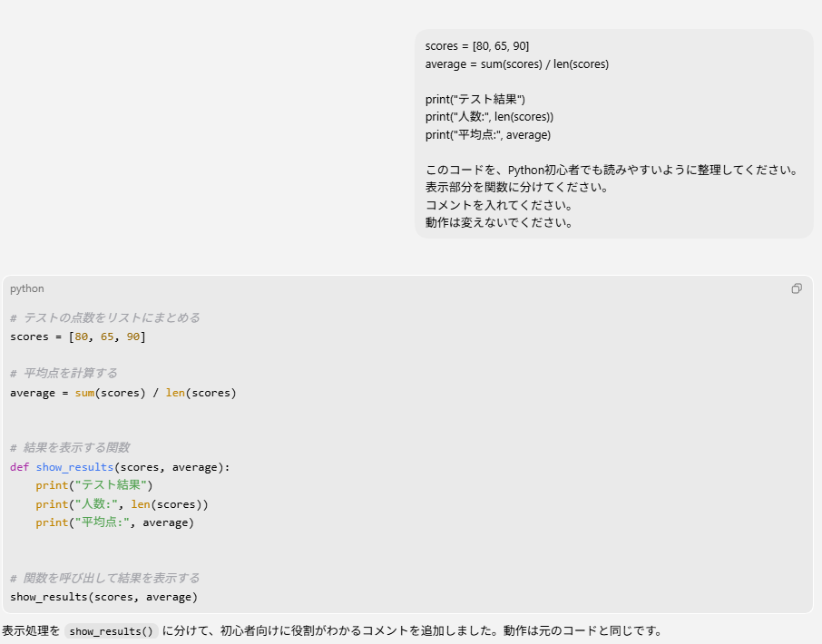Click the scores = [80, 65, 90] line in the user message
822x644 pixels.
(477, 45)
